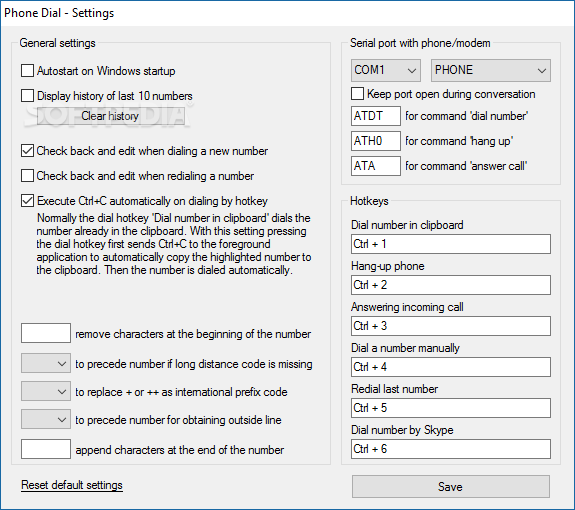The width and height of the screenshot is (575, 510).
Task: Click the 'Dial a number manually' label
Action: [405, 348]
